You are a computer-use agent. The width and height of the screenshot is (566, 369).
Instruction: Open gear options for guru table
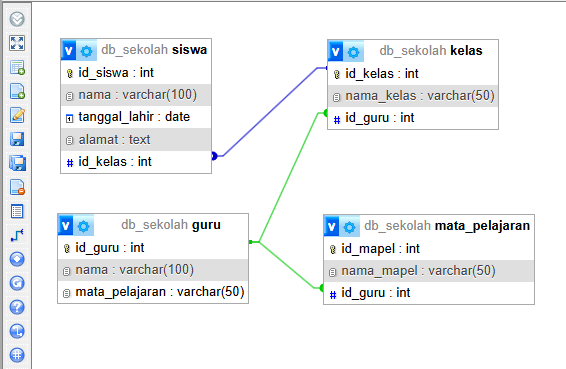coord(84,226)
